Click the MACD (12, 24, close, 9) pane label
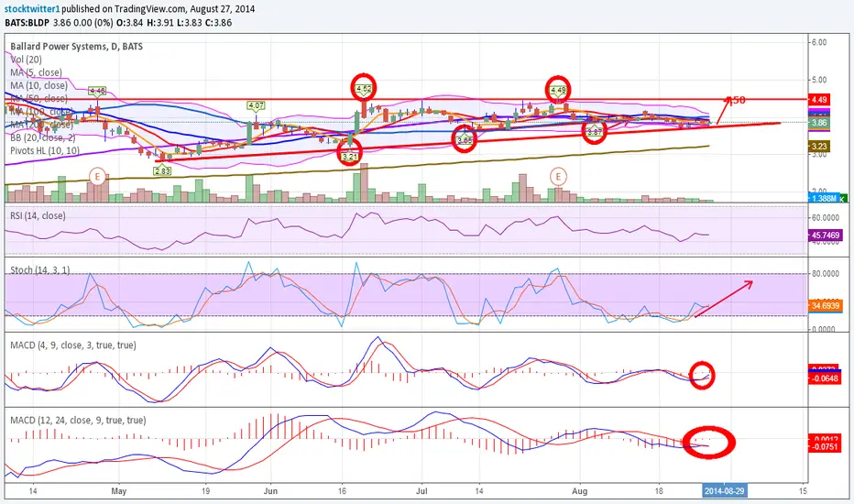The image size is (854, 504). [x=78, y=420]
